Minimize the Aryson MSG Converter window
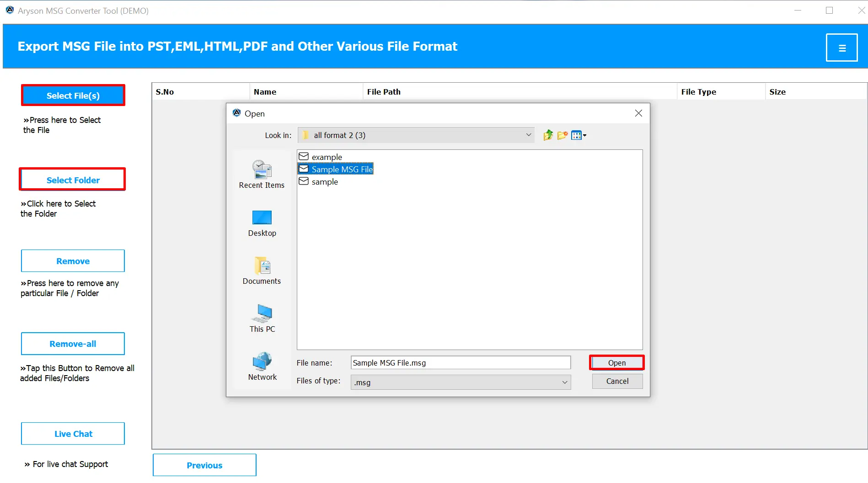This screenshot has width=868, height=483. point(798,10)
